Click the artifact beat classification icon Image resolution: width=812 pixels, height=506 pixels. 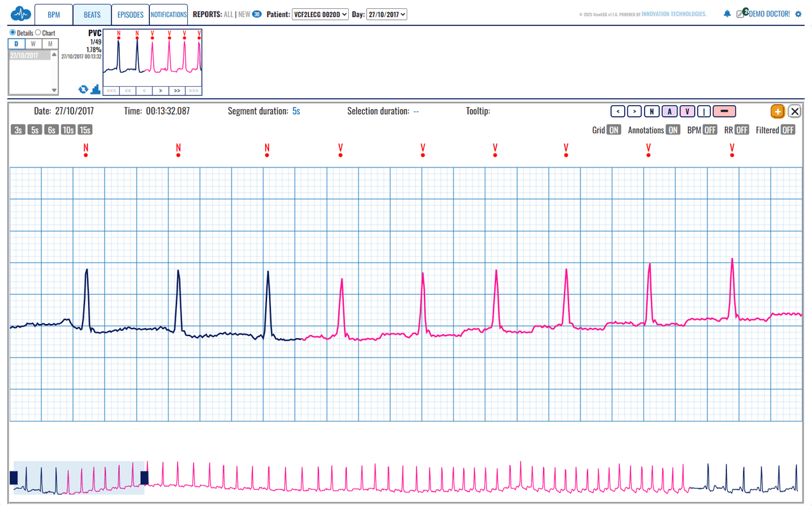(x=704, y=111)
